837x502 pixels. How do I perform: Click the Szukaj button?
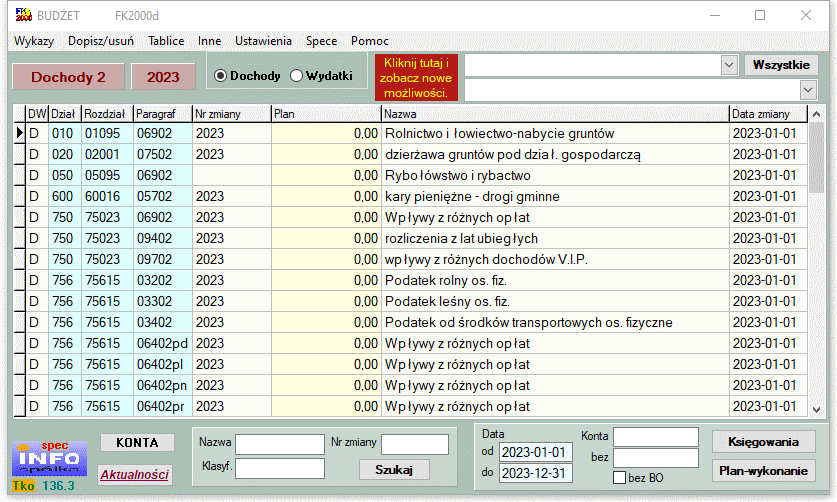tap(394, 470)
